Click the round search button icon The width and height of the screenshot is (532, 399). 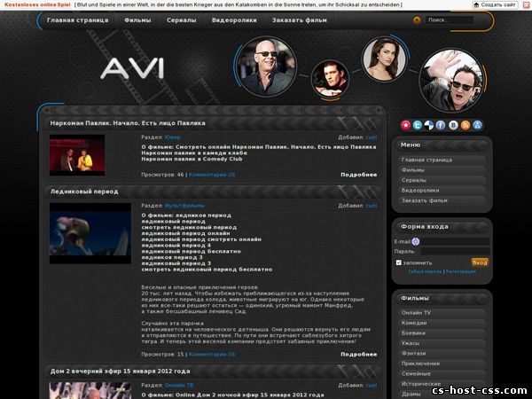click(417, 20)
